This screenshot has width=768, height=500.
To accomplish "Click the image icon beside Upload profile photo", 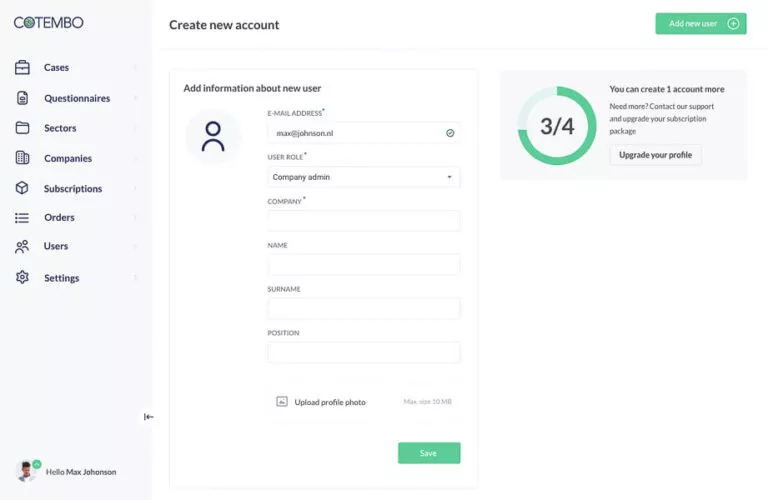I will point(282,402).
